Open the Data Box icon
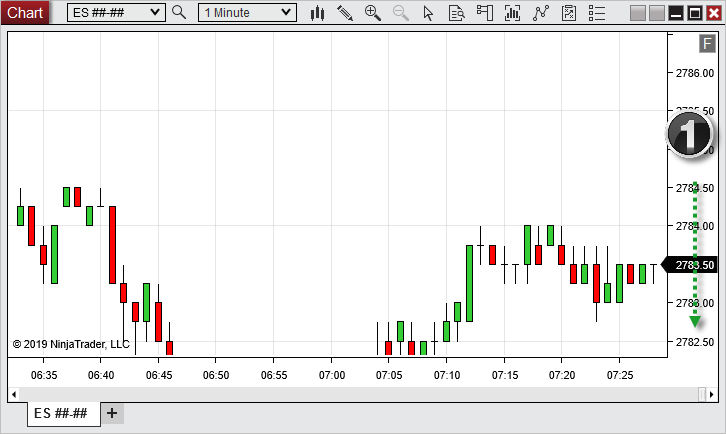 [x=457, y=13]
